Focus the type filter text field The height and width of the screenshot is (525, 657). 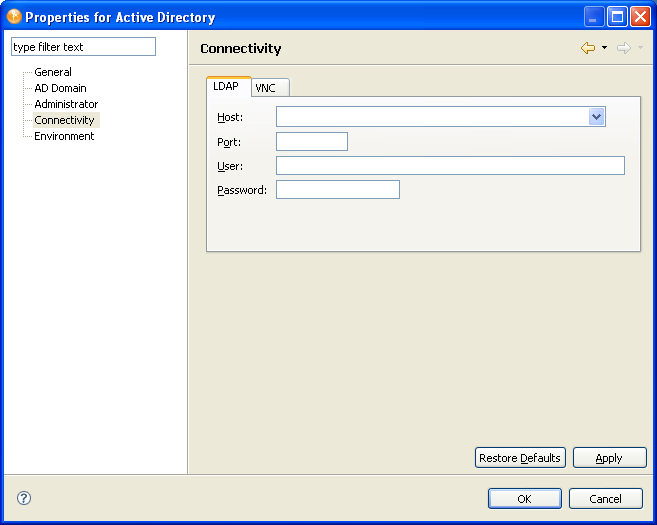[83, 47]
